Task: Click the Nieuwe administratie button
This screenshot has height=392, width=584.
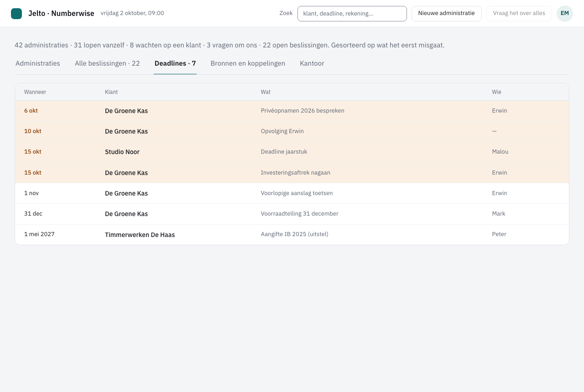Action: pyautogui.click(x=447, y=14)
